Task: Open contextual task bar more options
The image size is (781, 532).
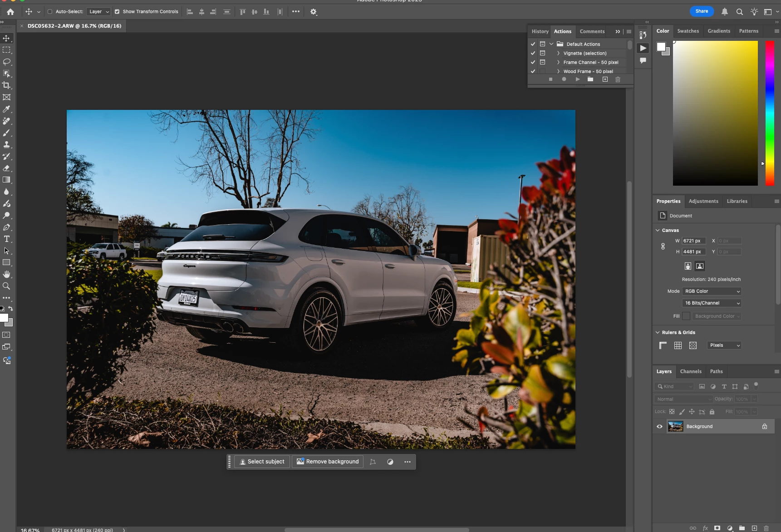Action: (408, 462)
